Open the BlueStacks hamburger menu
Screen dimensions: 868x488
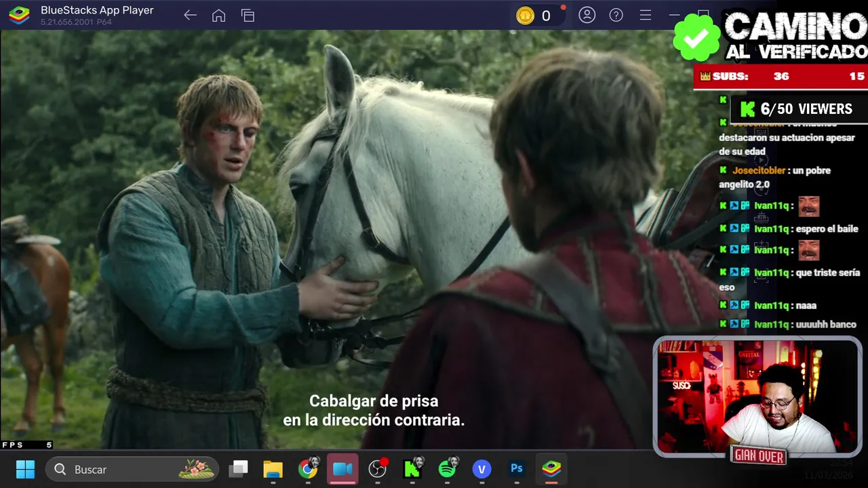point(646,15)
